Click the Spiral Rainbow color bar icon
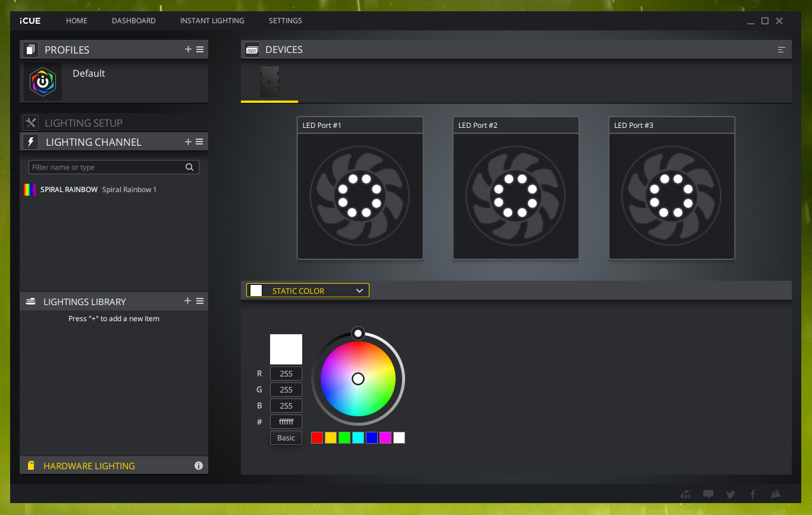 click(x=29, y=190)
